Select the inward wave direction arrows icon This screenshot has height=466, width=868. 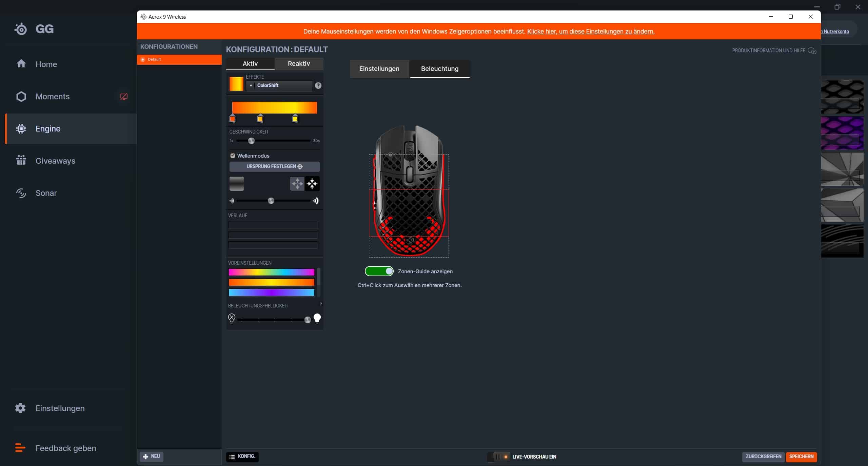coord(312,184)
